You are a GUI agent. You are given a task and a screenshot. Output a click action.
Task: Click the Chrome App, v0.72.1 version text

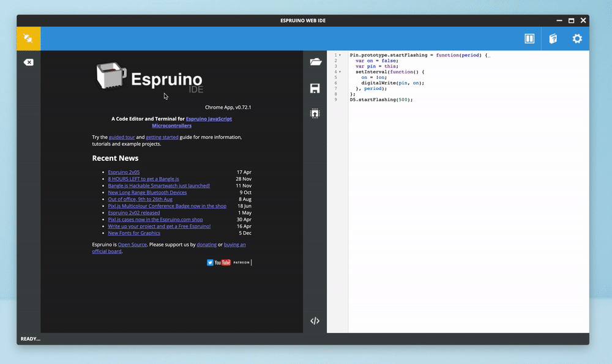click(x=228, y=107)
